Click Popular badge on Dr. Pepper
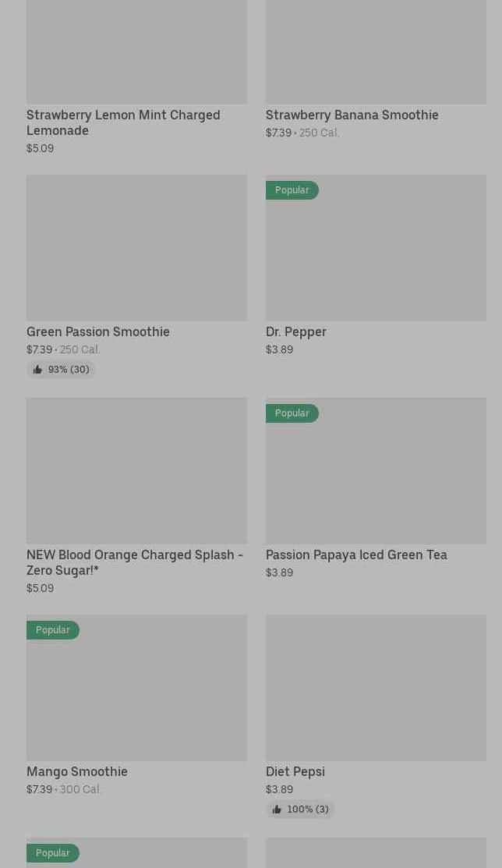Image resolution: width=502 pixels, height=868 pixels. [292, 190]
